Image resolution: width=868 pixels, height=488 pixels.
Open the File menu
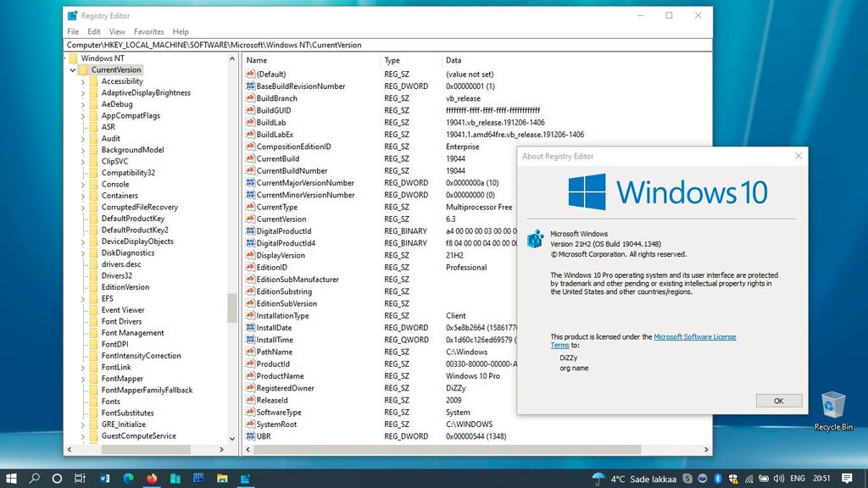tap(73, 31)
